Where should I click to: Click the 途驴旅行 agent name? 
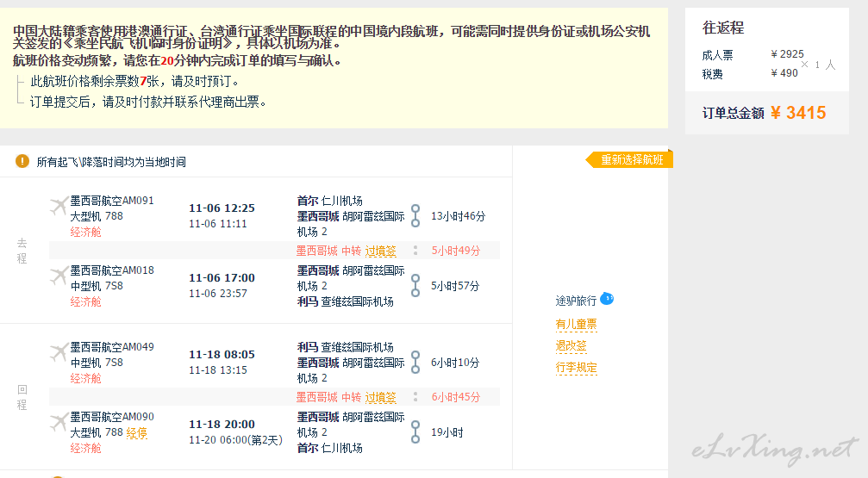pos(576,301)
